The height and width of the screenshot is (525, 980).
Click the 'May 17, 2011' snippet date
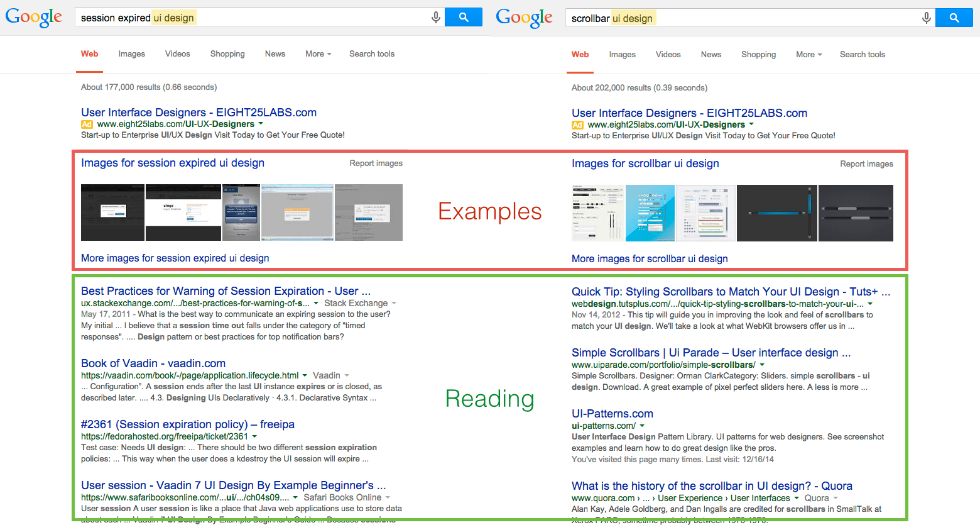(x=106, y=314)
